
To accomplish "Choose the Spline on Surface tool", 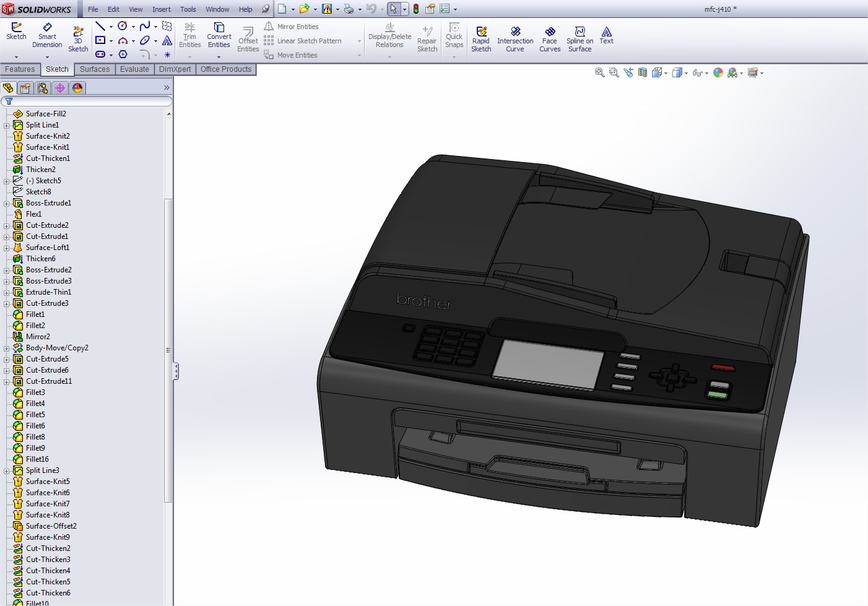I will click(x=579, y=39).
